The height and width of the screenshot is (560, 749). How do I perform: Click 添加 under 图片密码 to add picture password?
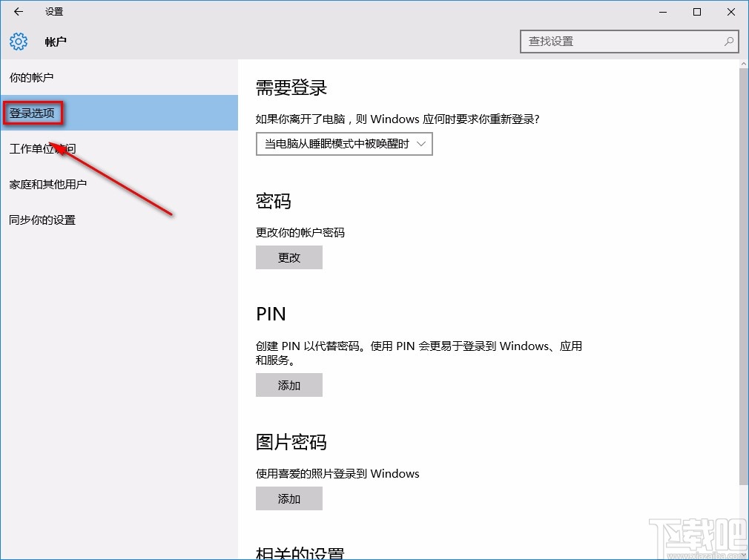[x=288, y=498]
